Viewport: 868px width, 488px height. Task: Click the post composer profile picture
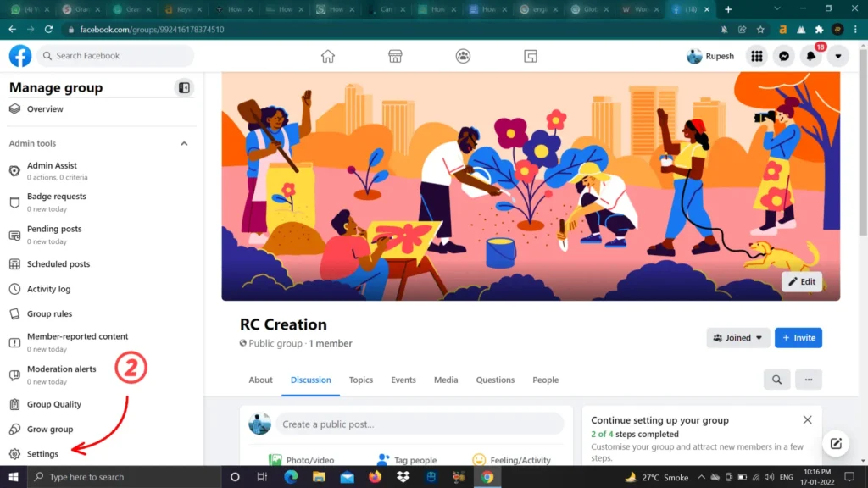[x=259, y=424]
